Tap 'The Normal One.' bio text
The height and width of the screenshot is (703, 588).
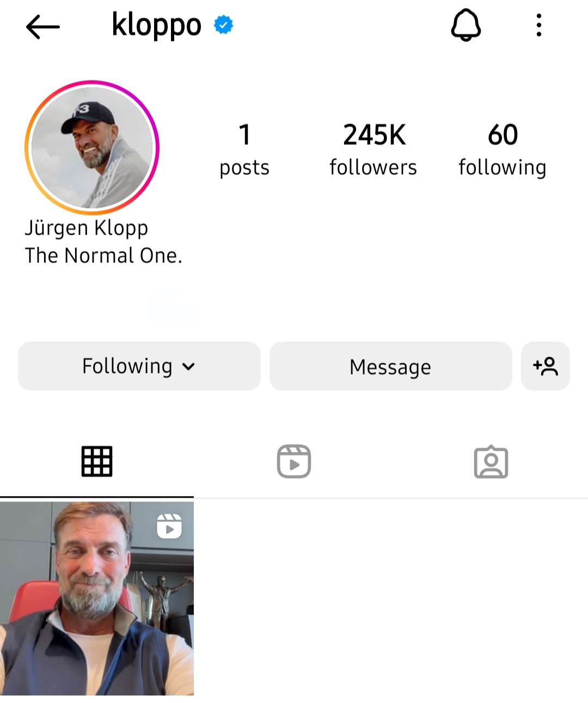(x=103, y=255)
